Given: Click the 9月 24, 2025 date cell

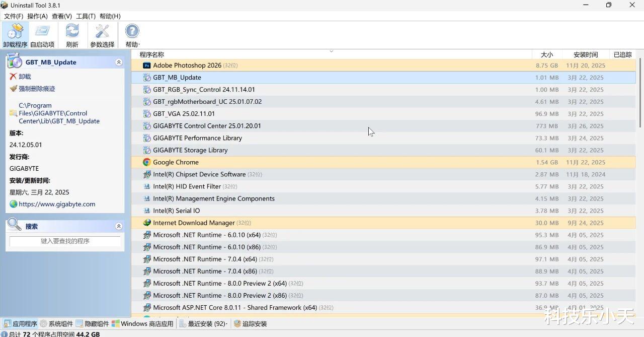Looking at the screenshot, I should click(586, 223).
